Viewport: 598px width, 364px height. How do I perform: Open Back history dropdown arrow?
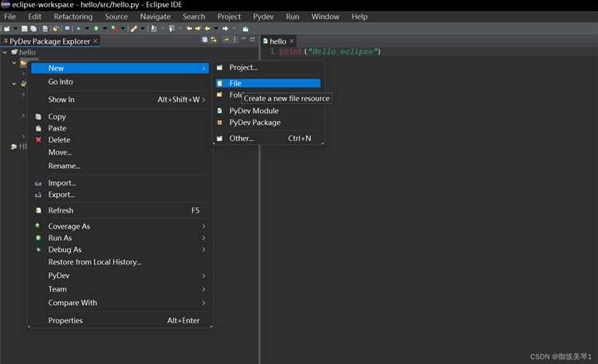pos(216,29)
